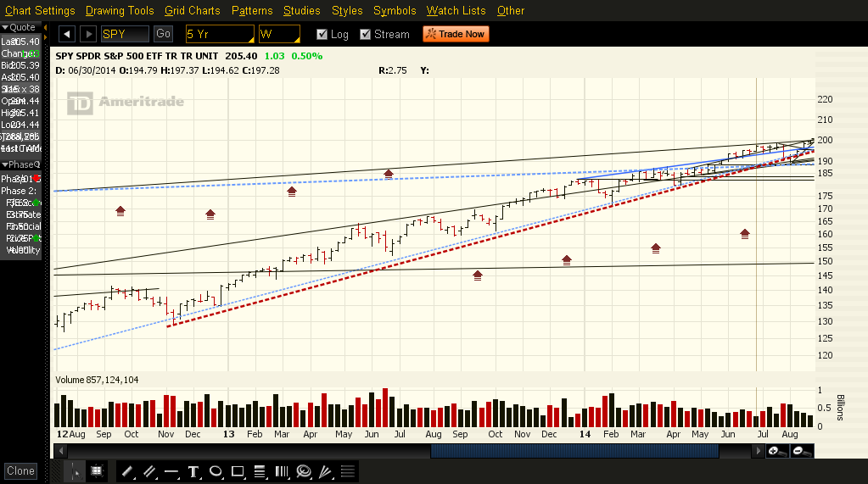Click the 200 price axis label
The width and height of the screenshot is (868, 484).
(x=825, y=140)
